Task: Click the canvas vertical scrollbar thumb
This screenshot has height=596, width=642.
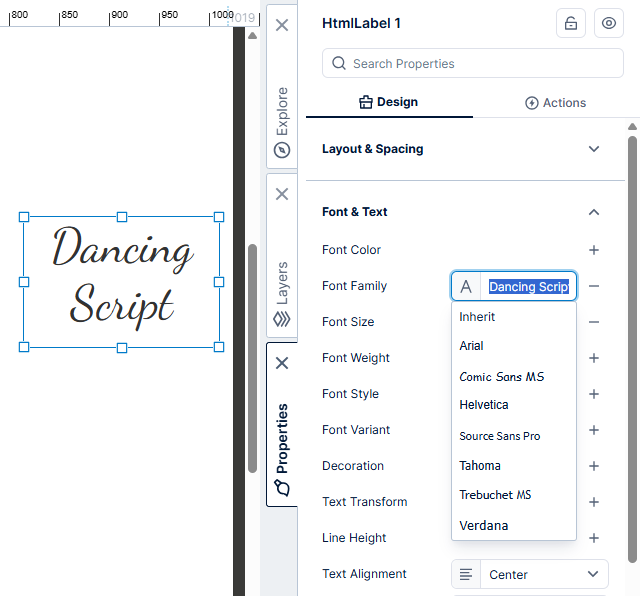Action: point(253,359)
